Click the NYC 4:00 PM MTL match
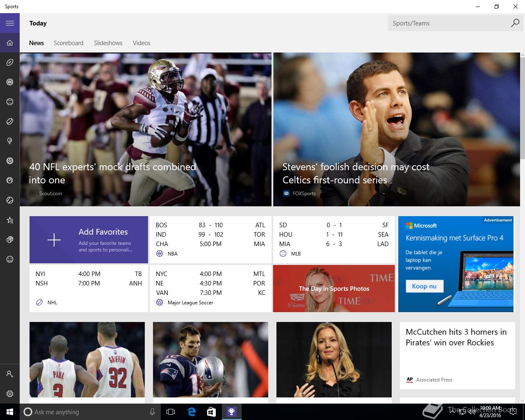This screenshot has height=420, width=525. click(210, 274)
